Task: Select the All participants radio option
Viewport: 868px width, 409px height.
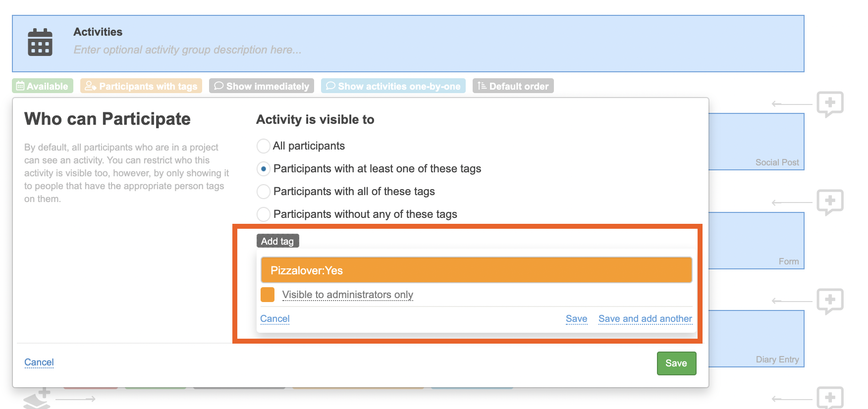Action: [264, 146]
